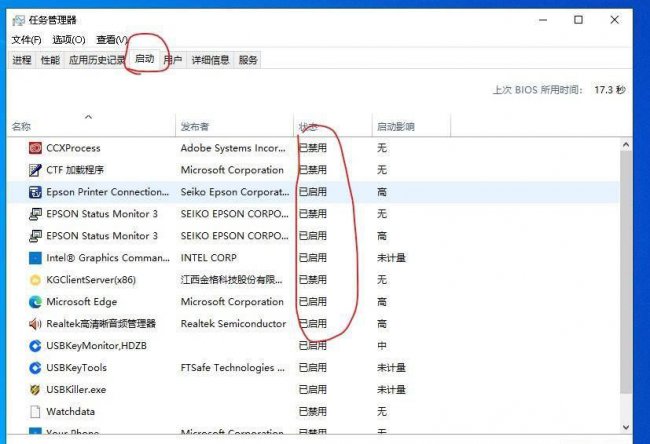Viewport: 650px width, 444px height.
Task: Select the USBKiller.exe entry name
Action: tap(76, 390)
